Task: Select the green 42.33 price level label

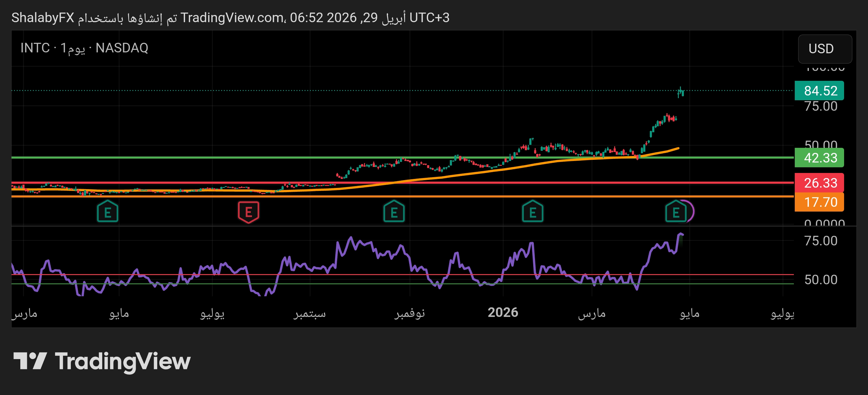Action: [819, 157]
